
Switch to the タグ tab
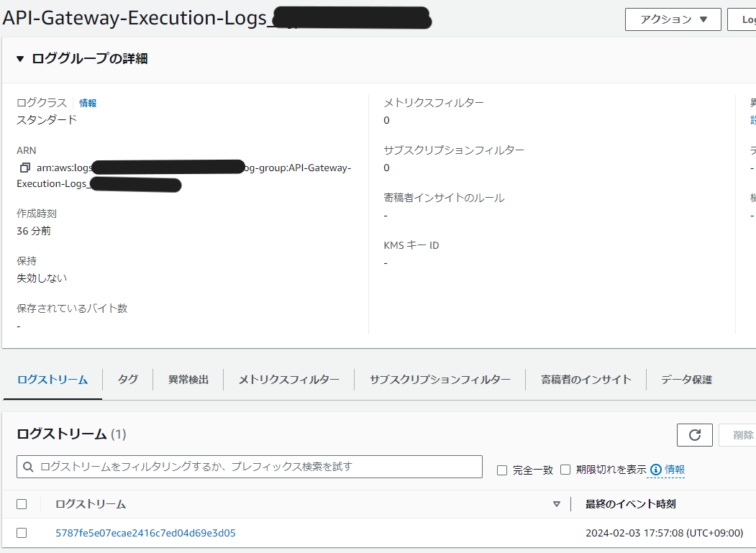127,379
